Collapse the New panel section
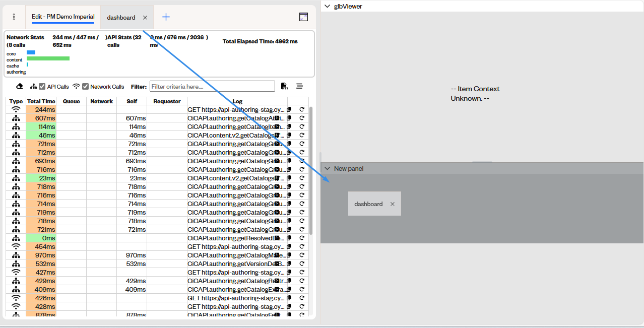This screenshot has width=644, height=328. click(x=328, y=168)
